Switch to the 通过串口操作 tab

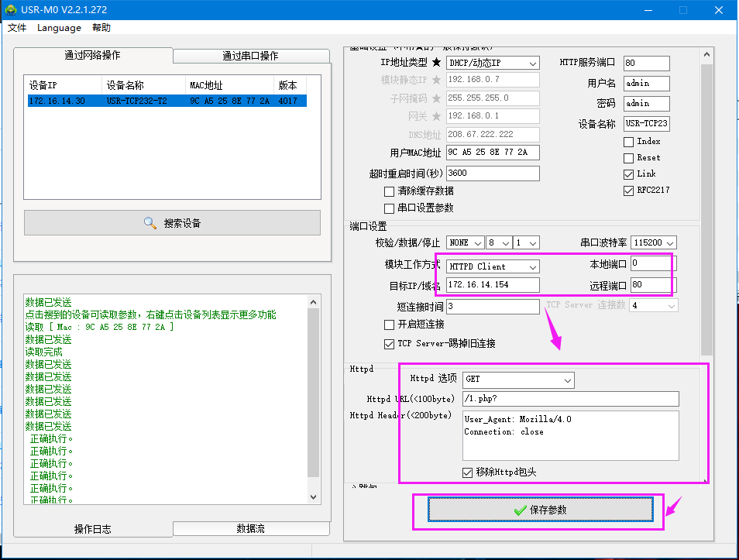tap(249, 56)
